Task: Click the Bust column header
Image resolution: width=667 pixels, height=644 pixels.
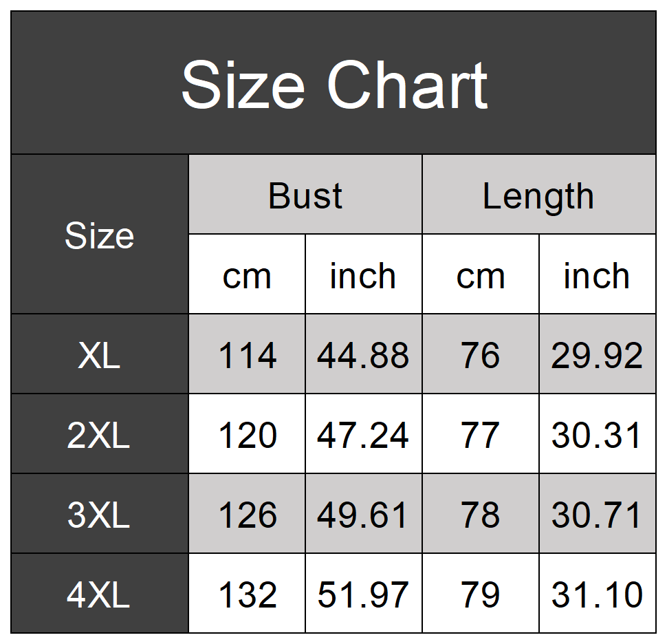Action: click(305, 195)
